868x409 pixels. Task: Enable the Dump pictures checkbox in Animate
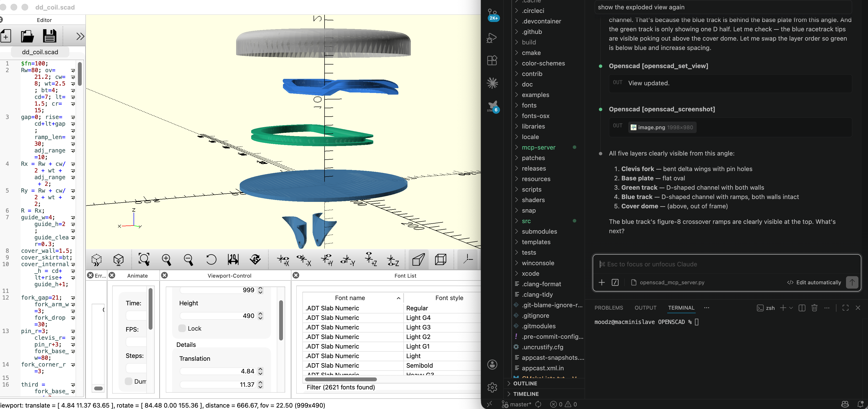tap(129, 381)
